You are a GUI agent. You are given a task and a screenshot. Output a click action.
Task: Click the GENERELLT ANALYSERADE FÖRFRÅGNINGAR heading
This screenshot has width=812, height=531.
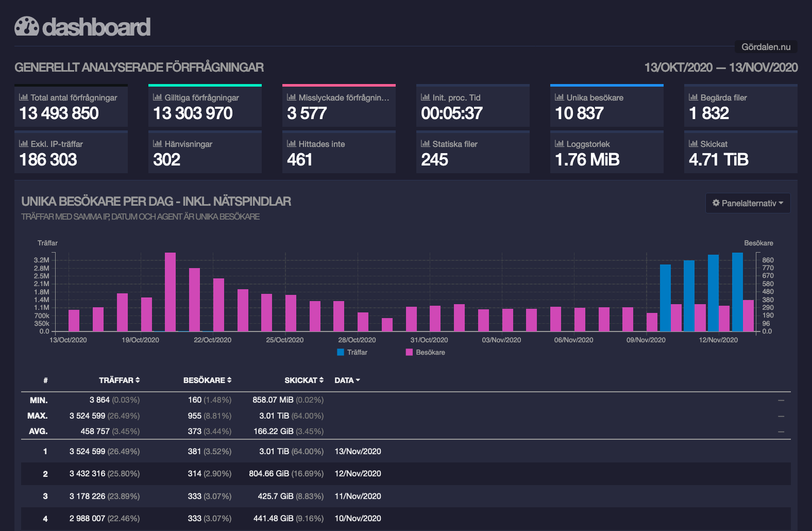pyautogui.click(x=139, y=68)
